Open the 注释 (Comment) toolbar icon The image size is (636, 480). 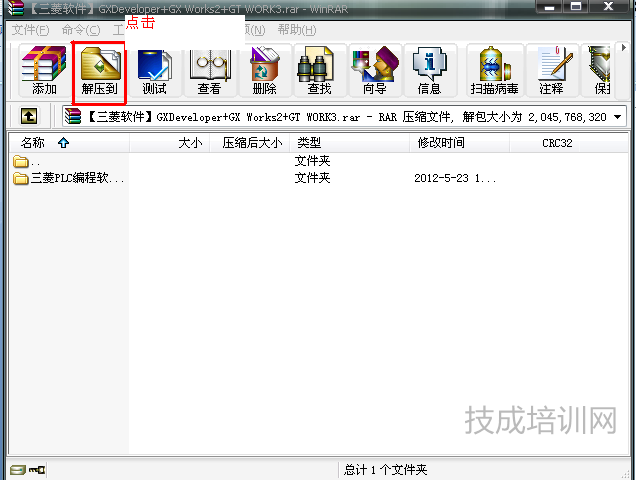551,70
